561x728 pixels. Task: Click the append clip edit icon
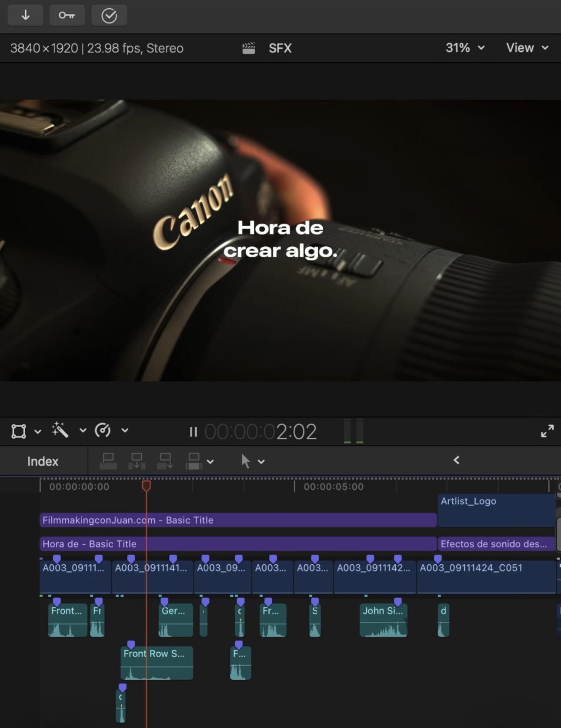pos(165,461)
